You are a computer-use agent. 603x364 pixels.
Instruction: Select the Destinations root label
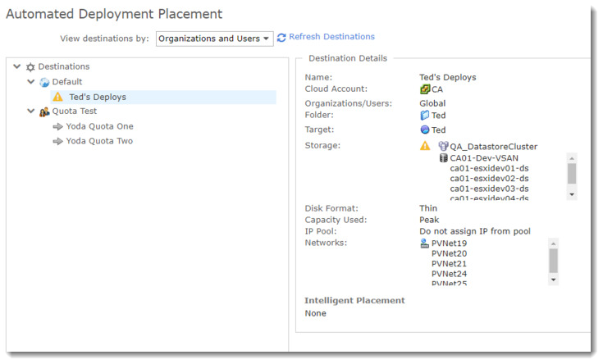pyautogui.click(x=64, y=66)
